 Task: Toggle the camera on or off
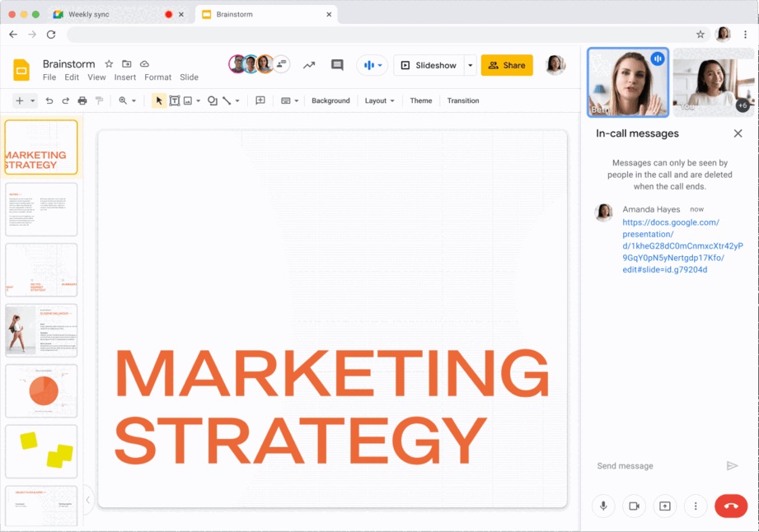(x=634, y=506)
